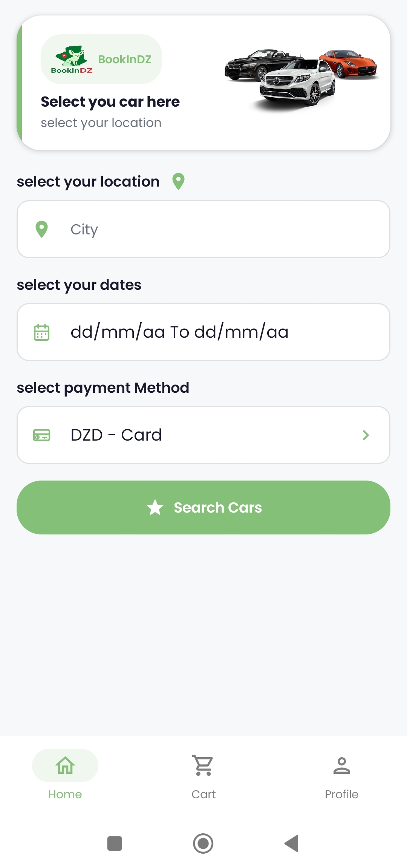
Task: Open the DZD - Card payment selector
Action: pyautogui.click(x=203, y=435)
